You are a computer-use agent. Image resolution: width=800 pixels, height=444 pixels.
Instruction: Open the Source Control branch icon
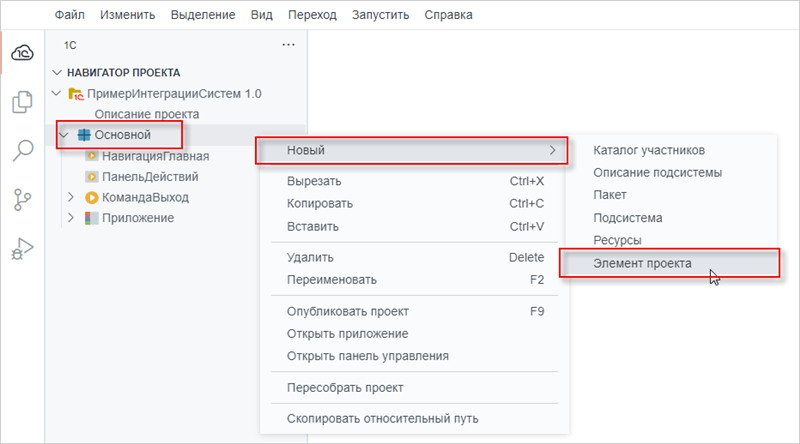(x=22, y=199)
